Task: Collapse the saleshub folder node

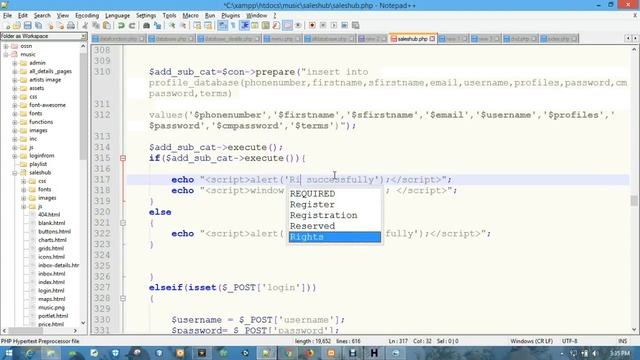Action: (x=15, y=173)
